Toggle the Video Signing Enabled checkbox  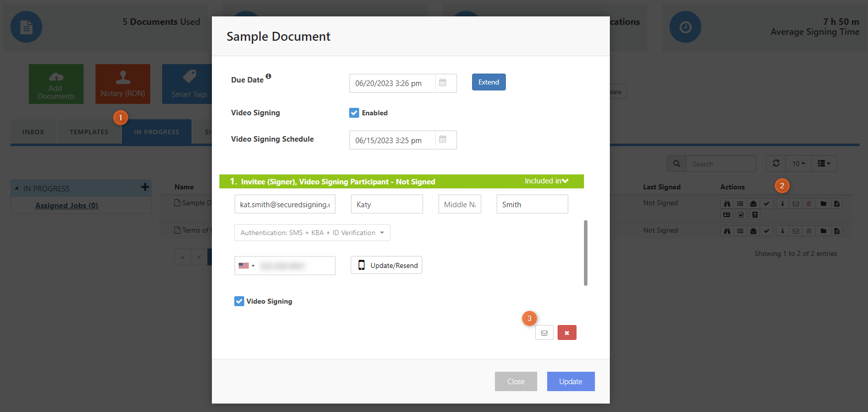[354, 113]
